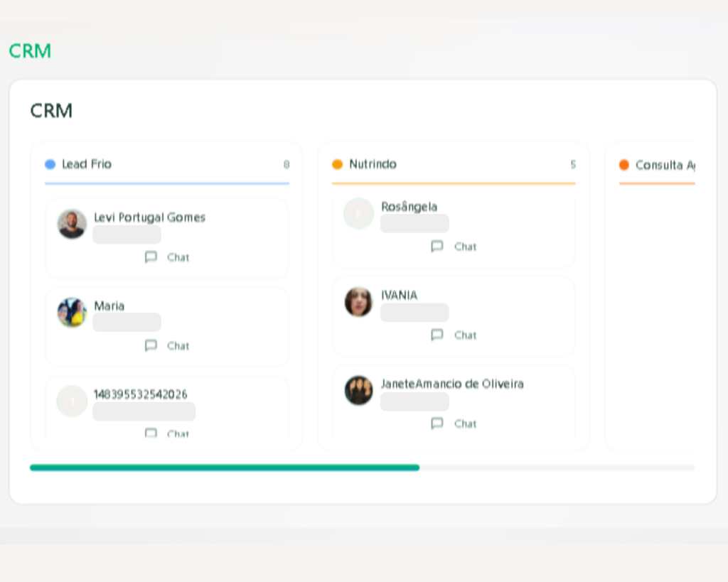
Task: Open the Levi Portugal Gomes contact name
Action: (149, 217)
